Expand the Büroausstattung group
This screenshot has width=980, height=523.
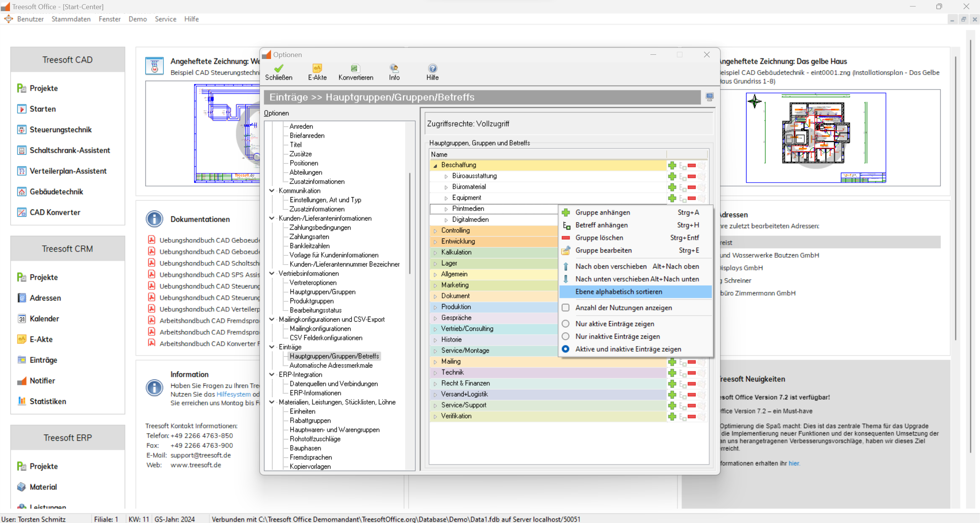(446, 176)
